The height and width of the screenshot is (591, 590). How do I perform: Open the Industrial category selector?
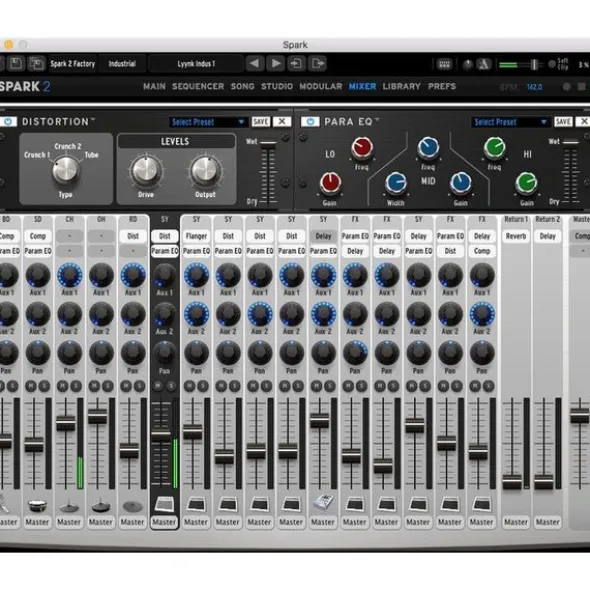pyautogui.click(x=122, y=64)
